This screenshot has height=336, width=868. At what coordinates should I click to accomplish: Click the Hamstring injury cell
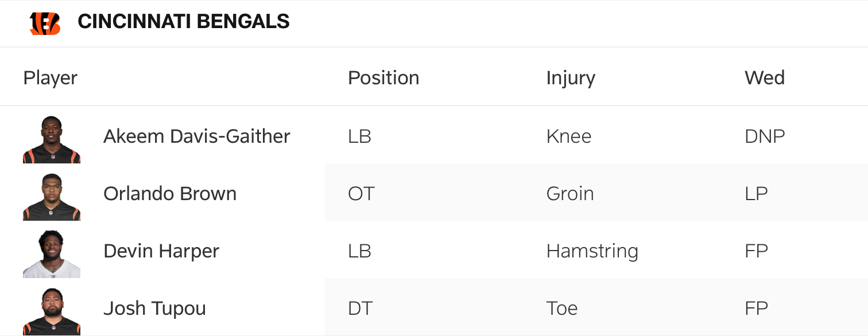[592, 251]
